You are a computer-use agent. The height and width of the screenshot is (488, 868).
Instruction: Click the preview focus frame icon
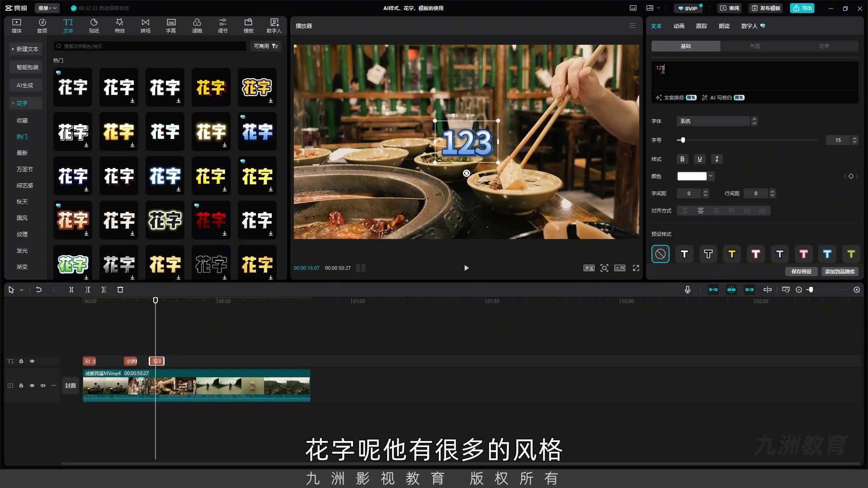pos(604,268)
